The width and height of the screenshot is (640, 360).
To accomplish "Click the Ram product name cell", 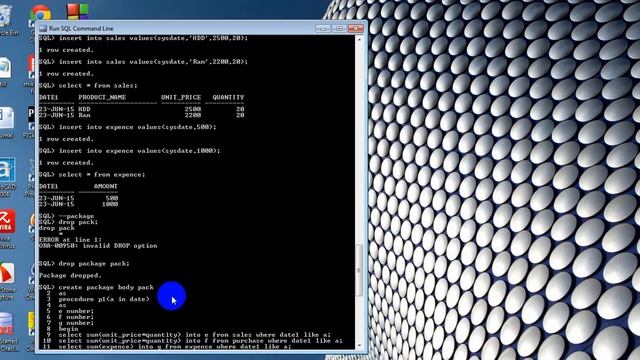I will [84, 115].
